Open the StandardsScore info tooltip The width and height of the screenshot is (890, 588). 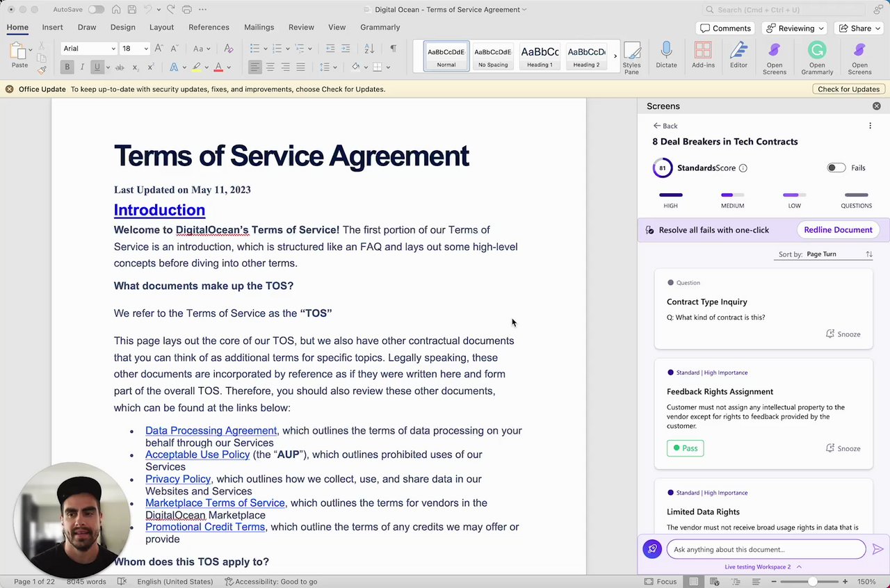coord(743,168)
